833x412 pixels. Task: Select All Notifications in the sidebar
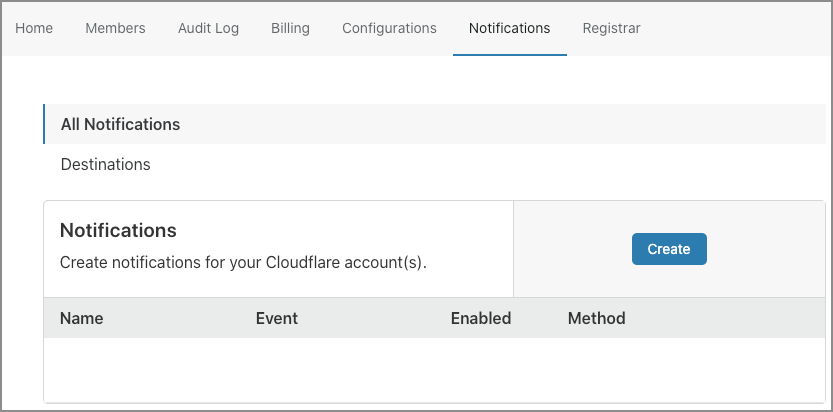[x=120, y=124]
